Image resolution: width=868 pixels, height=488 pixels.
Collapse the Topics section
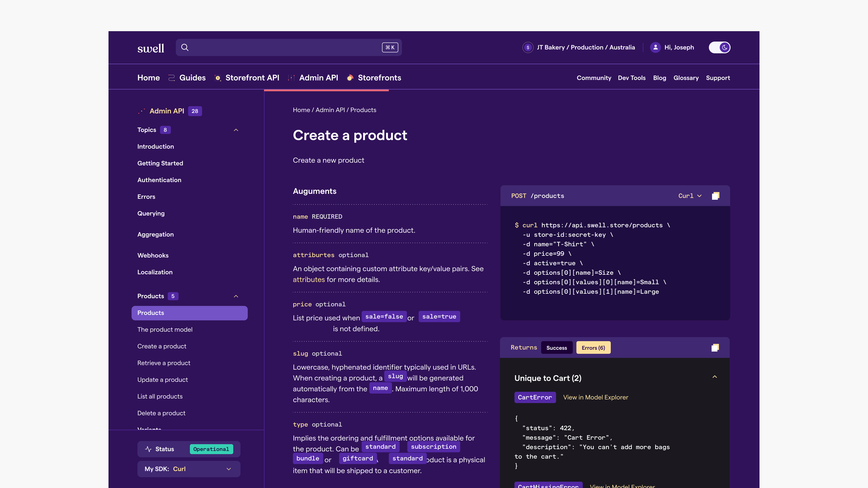(x=236, y=130)
